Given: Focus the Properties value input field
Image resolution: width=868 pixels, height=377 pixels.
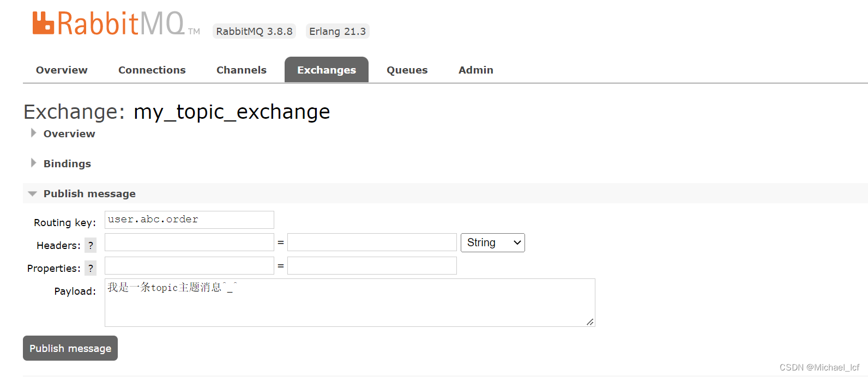Looking at the screenshot, I should (372, 265).
